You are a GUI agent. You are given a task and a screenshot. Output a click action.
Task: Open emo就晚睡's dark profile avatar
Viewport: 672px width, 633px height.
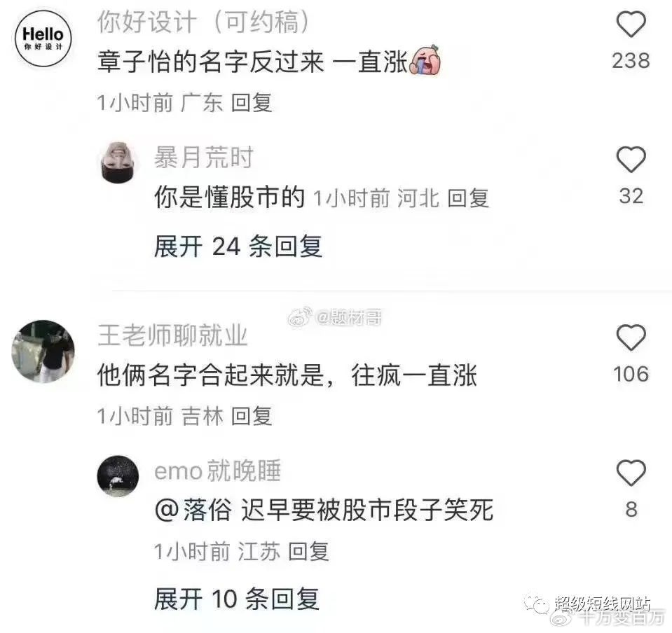118,476
